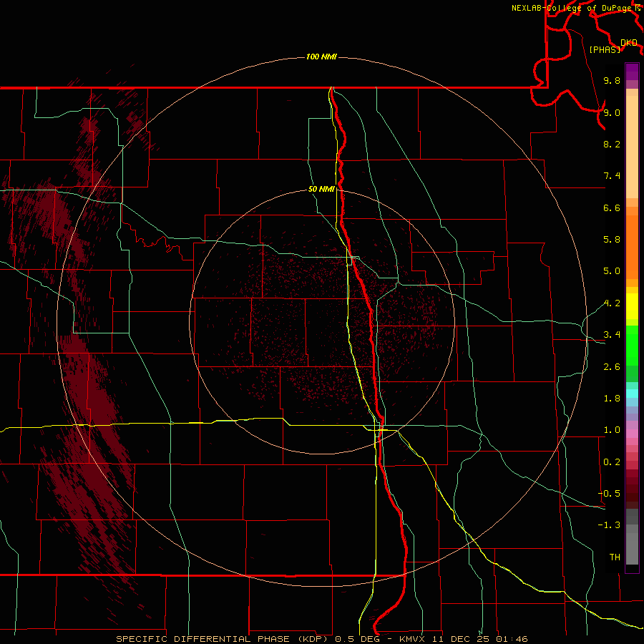Click the 1.0 scale value
644x644 pixels.
click(x=612, y=430)
